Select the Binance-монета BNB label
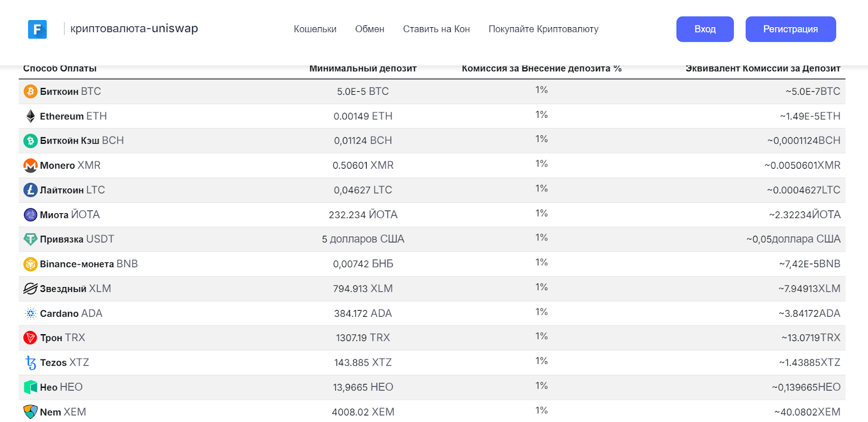The width and height of the screenshot is (868, 422). click(x=89, y=264)
